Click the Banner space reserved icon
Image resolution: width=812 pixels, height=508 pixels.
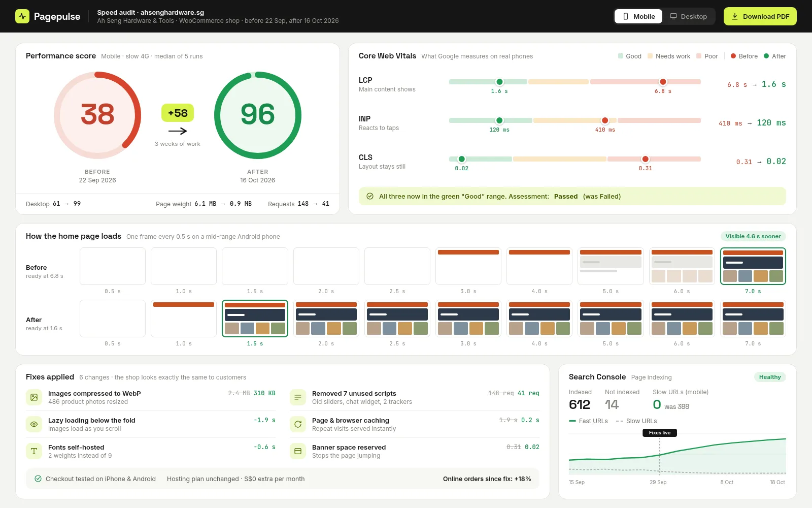click(298, 451)
